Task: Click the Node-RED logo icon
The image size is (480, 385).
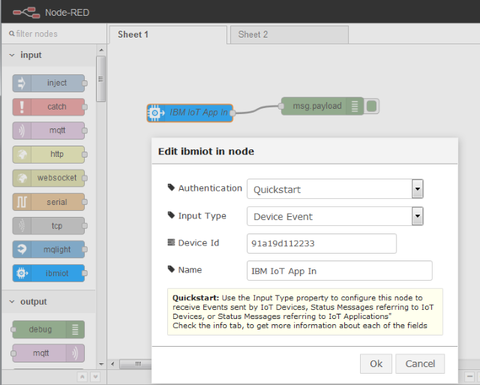Action: pyautogui.click(x=26, y=13)
